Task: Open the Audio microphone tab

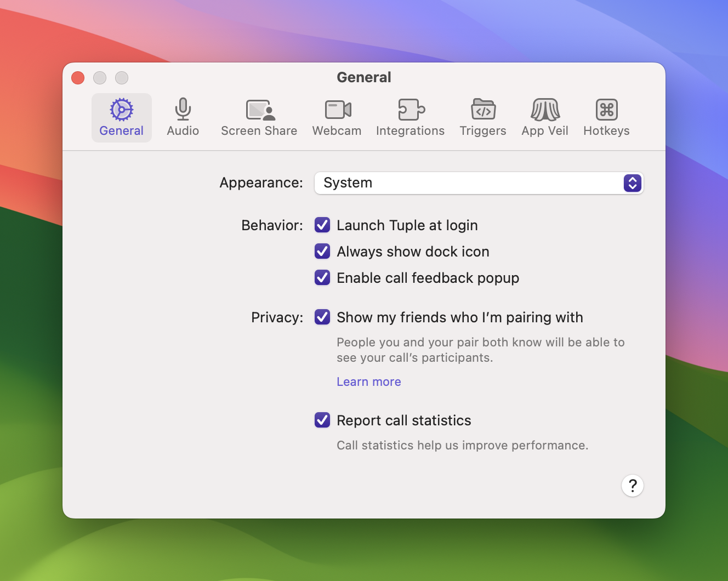Action: pos(183,118)
